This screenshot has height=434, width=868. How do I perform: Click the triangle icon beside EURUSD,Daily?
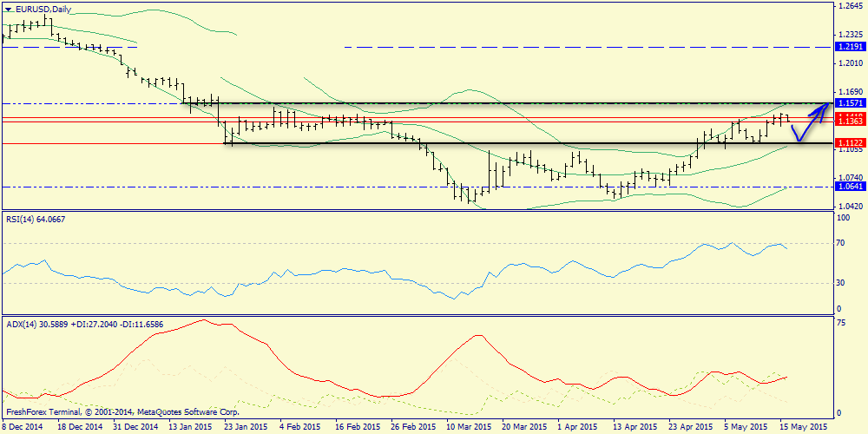[8, 9]
